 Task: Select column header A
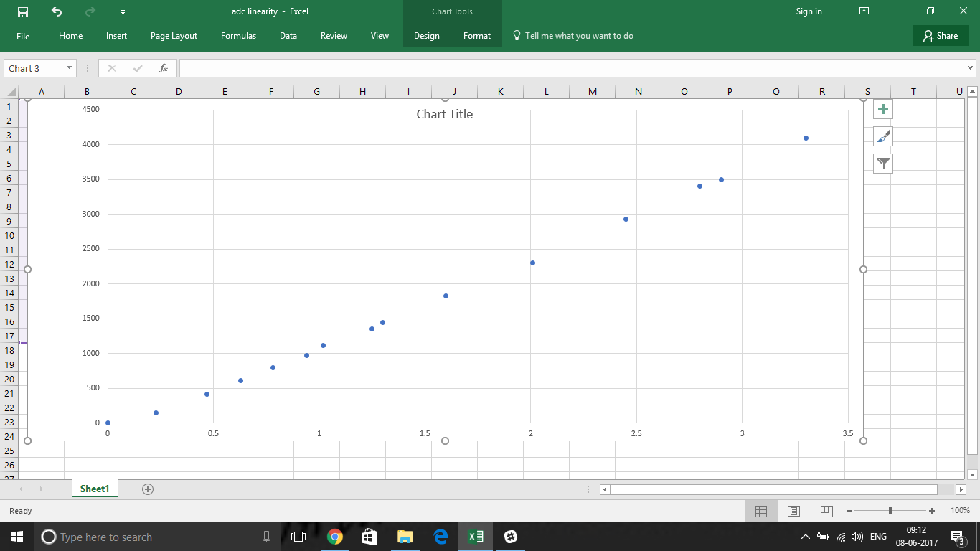pos(41,91)
